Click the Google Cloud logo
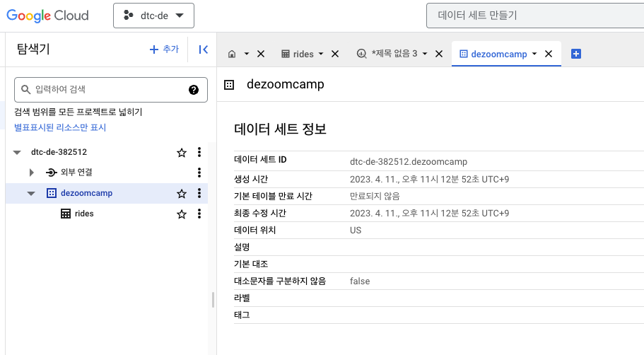 pyautogui.click(x=47, y=16)
